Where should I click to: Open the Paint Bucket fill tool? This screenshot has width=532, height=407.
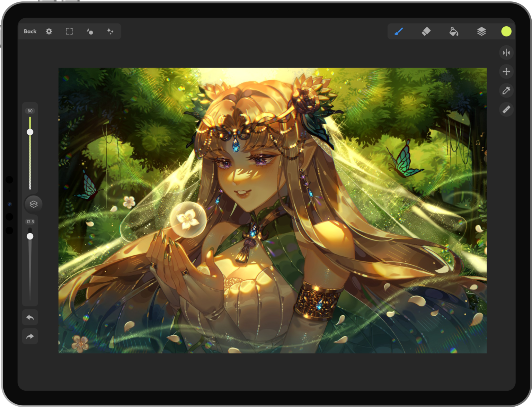(x=454, y=31)
